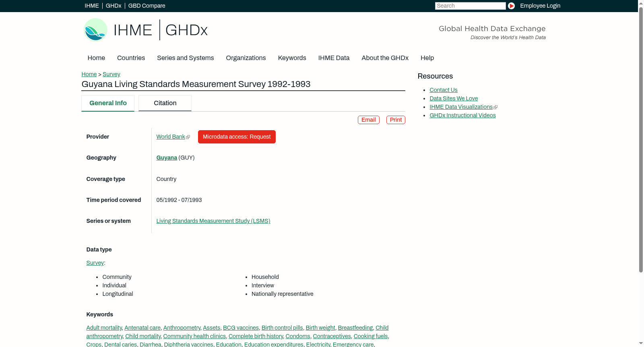644x347 pixels.
Task: Open the Series and Systems menu
Action: (186, 58)
